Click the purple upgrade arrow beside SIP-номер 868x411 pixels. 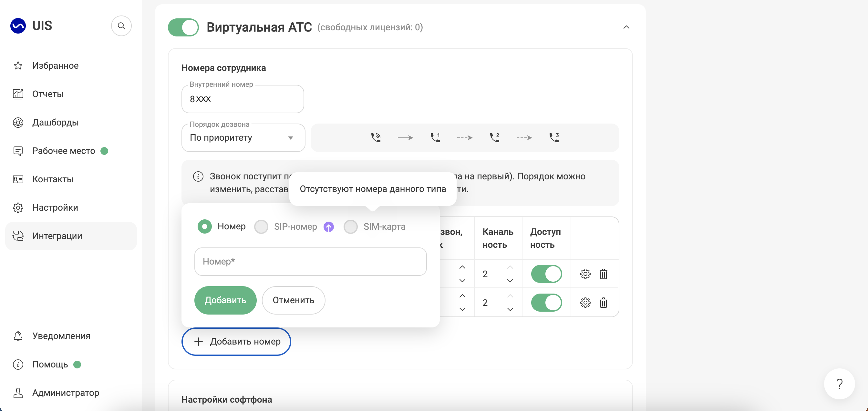pyautogui.click(x=328, y=227)
